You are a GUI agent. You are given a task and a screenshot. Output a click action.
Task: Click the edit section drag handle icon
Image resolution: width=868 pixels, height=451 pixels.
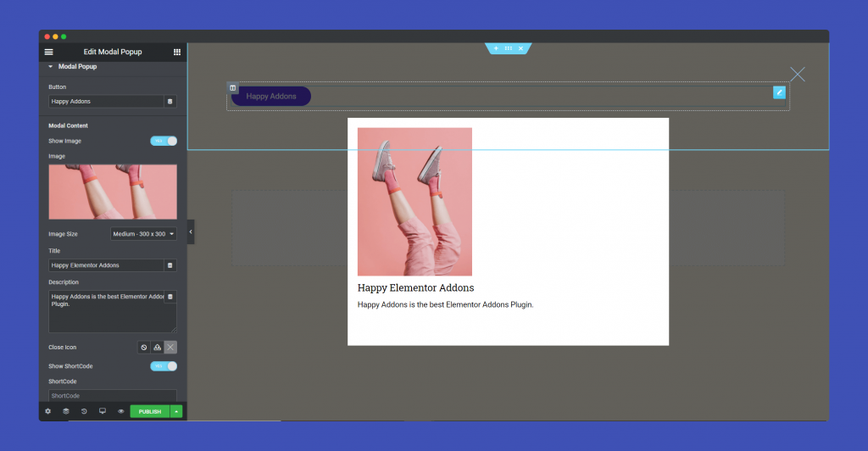[x=509, y=48]
